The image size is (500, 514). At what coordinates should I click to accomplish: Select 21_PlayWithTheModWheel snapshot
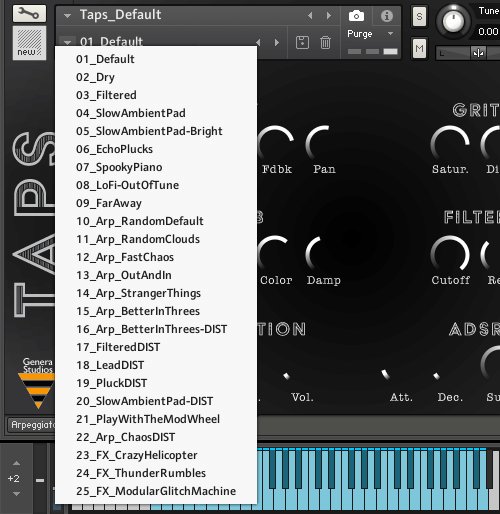(x=156, y=419)
